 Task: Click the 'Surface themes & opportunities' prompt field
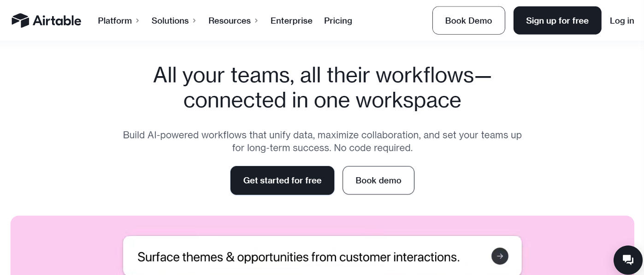tap(298, 257)
